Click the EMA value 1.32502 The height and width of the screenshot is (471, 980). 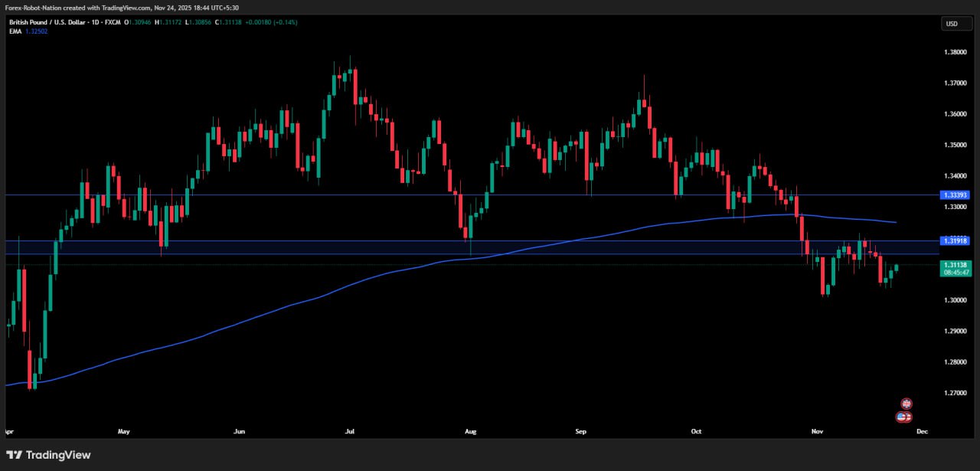pyautogui.click(x=38, y=31)
